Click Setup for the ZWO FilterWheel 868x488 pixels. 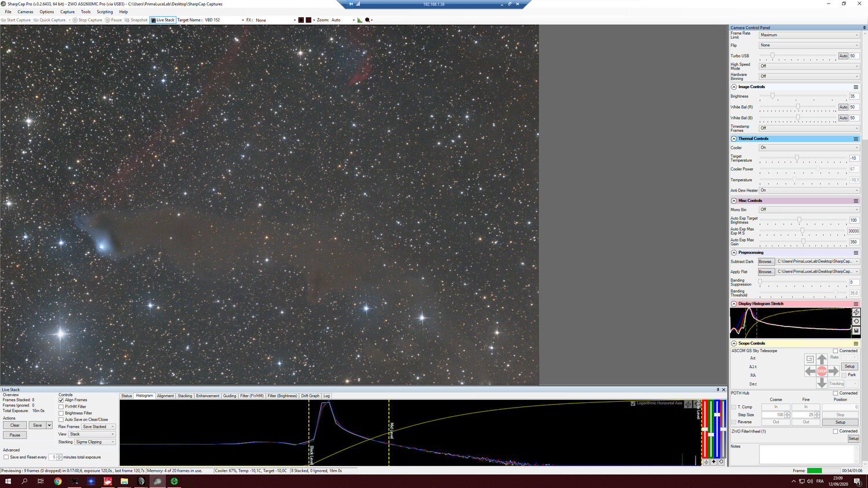[x=854, y=439]
